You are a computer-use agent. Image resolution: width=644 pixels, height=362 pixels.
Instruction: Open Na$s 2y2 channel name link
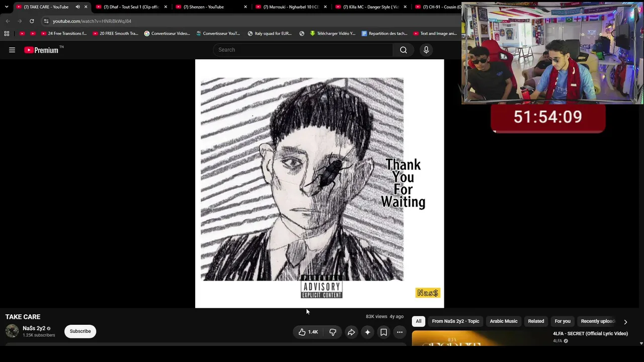tap(34, 328)
